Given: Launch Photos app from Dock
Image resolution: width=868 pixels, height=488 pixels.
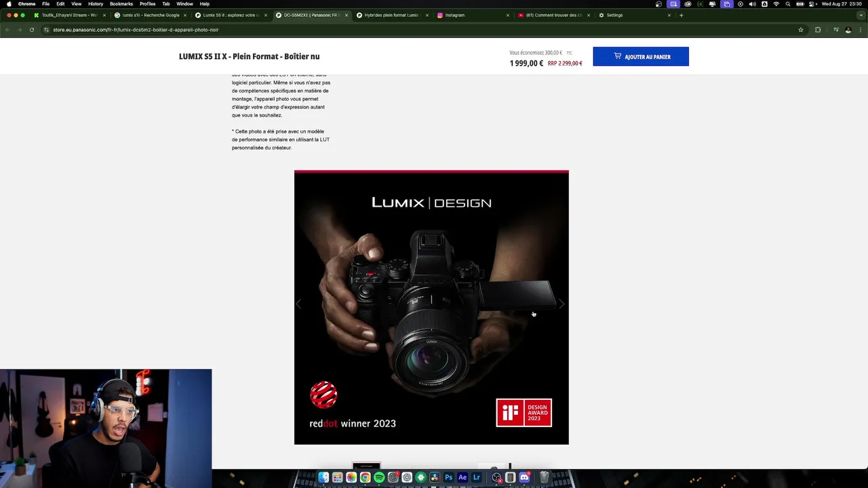Looking at the screenshot, I should 351,478.
